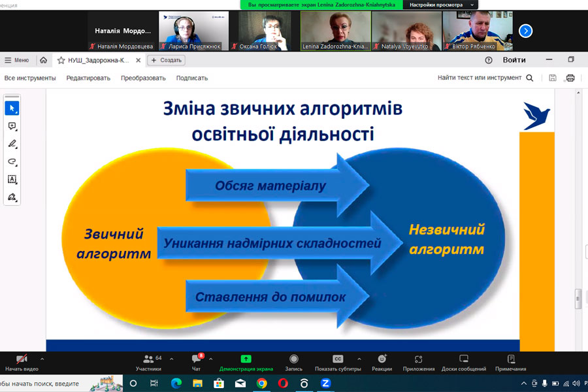Viewport: 588px width, 392px height.
Task: Select Lenina Zadorozhna-Knia video thumbnail
Action: click(336, 31)
